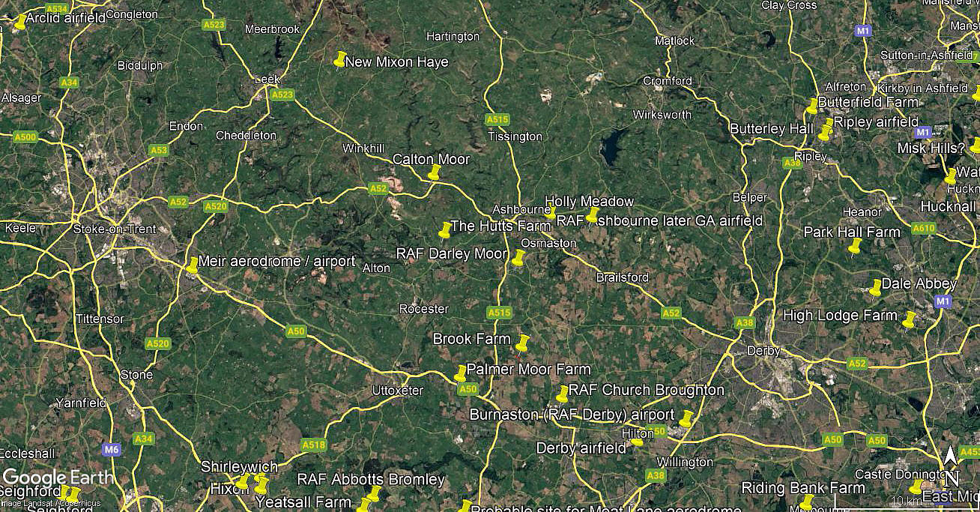Viewport: 980px width, 512px height.
Task: Select the RAF Darley Moor pushpin
Action: pos(518,258)
